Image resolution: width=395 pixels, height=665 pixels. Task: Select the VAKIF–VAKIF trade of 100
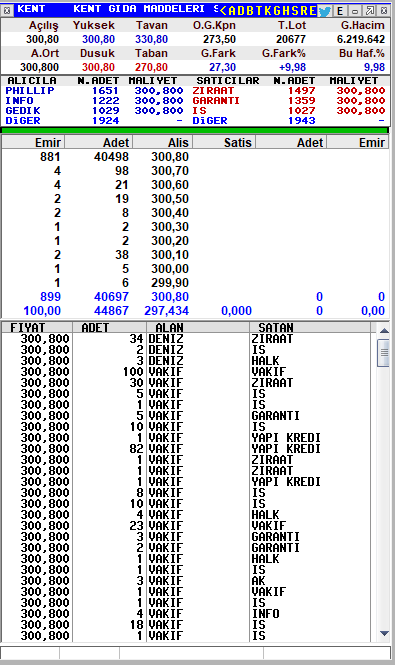click(187, 372)
